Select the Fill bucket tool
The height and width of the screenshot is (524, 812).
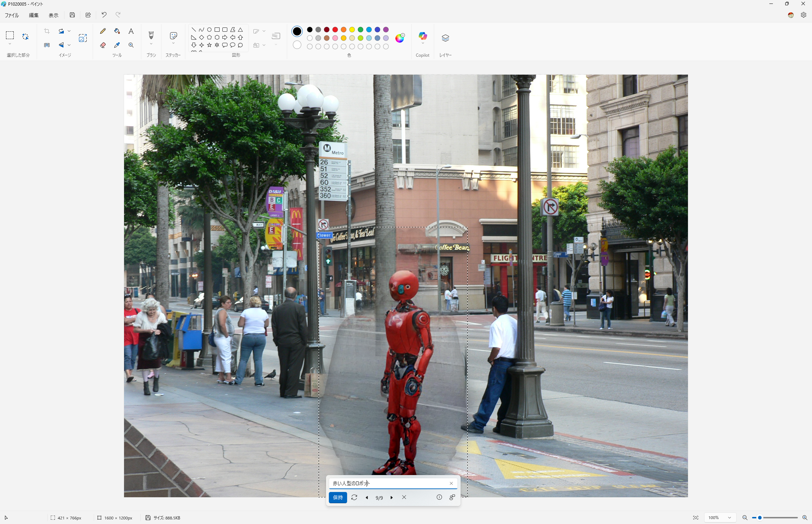tap(117, 31)
